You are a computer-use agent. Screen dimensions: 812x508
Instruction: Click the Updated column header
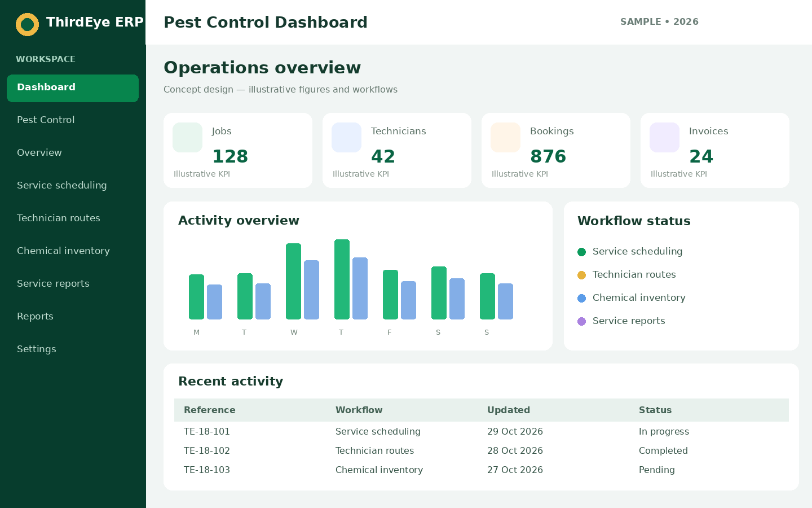[x=509, y=410]
